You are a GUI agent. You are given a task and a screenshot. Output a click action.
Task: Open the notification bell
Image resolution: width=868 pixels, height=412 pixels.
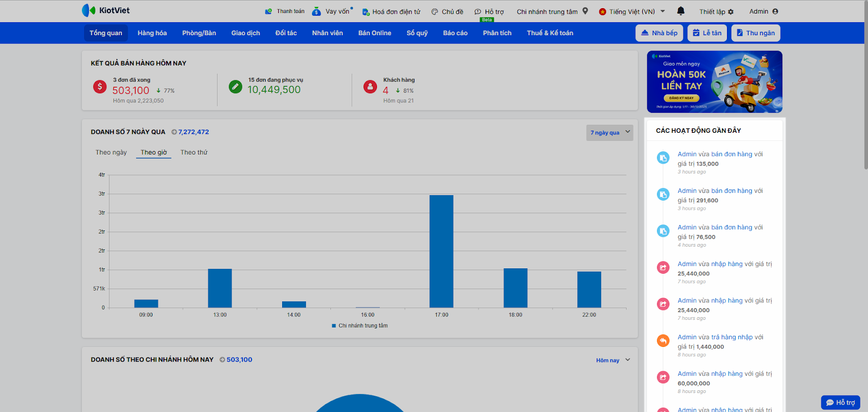[681, 11]
